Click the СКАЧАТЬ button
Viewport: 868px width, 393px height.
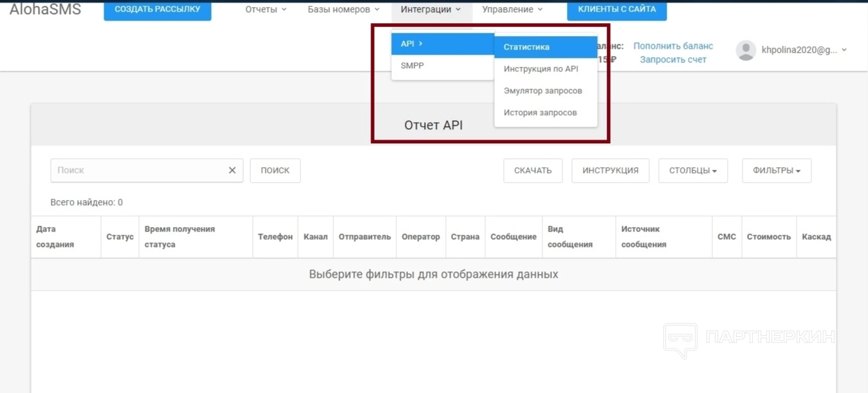coord(533,170)
